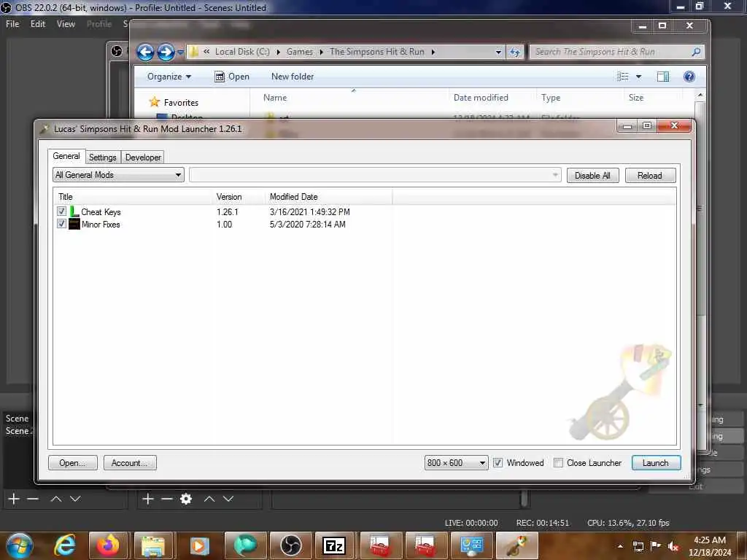Screen dimensions: 747x560
Task: Click the Launch button
Action: [x=656, y=463]
